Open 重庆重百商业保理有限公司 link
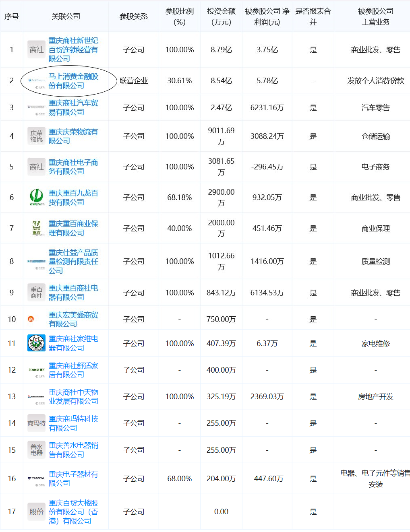 pyautogui.click(x=73, y=228)
